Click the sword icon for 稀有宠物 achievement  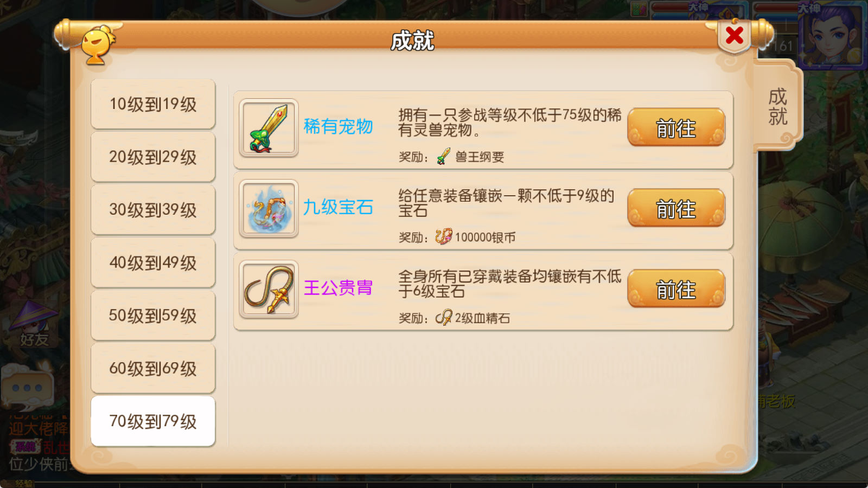tap(269, 128)
